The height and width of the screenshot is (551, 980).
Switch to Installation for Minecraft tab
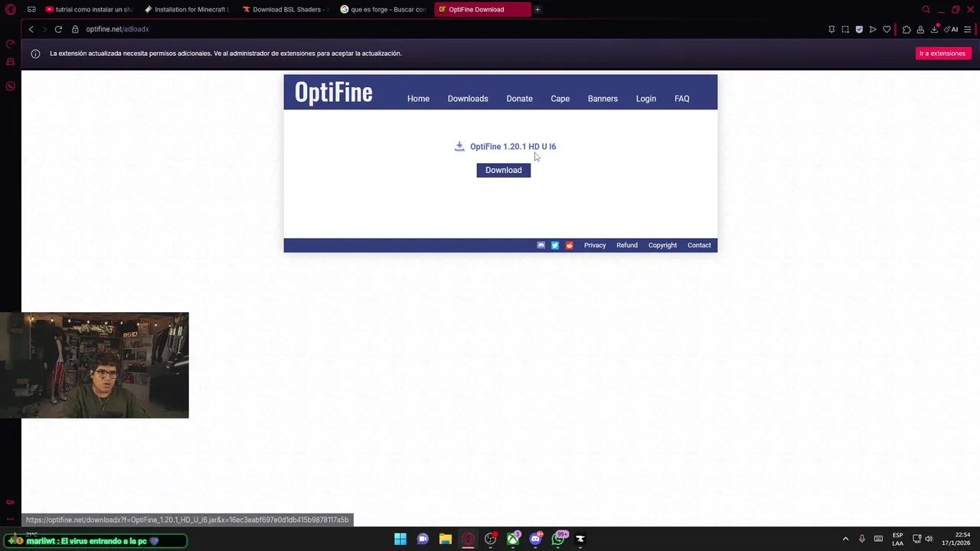coord(188,9)
